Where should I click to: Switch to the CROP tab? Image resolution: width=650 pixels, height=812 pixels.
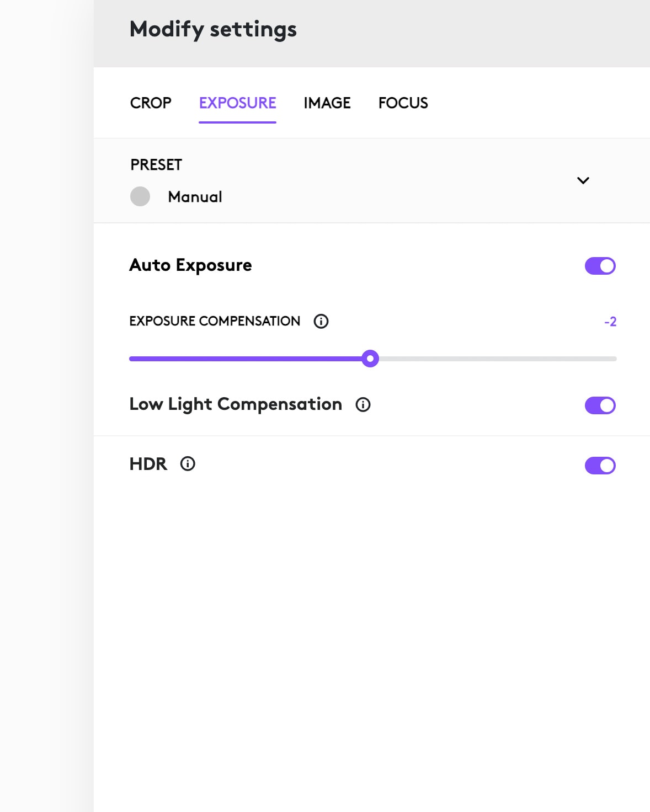(151, 103)
